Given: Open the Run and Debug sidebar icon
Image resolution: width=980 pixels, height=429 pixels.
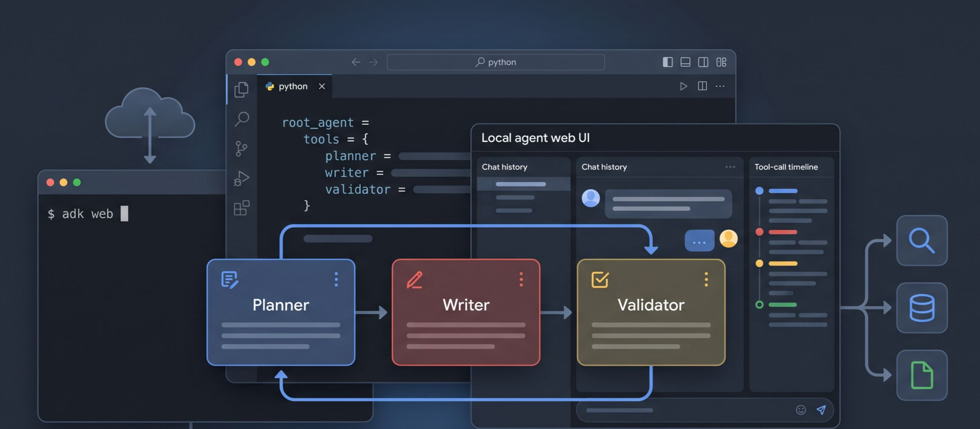Looking at the screenshot, I should (x=241, y=178).
